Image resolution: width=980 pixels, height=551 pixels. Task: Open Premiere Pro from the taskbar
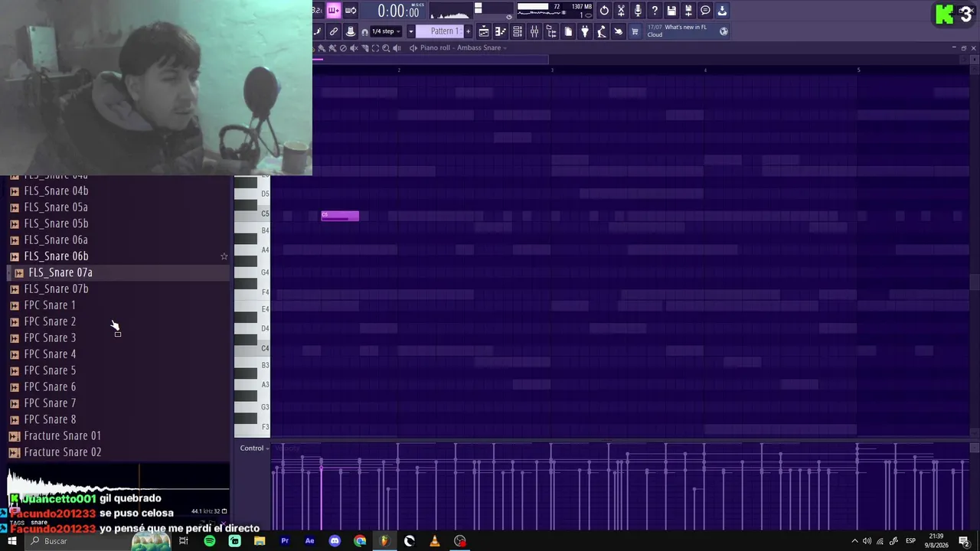coord(285,541)
